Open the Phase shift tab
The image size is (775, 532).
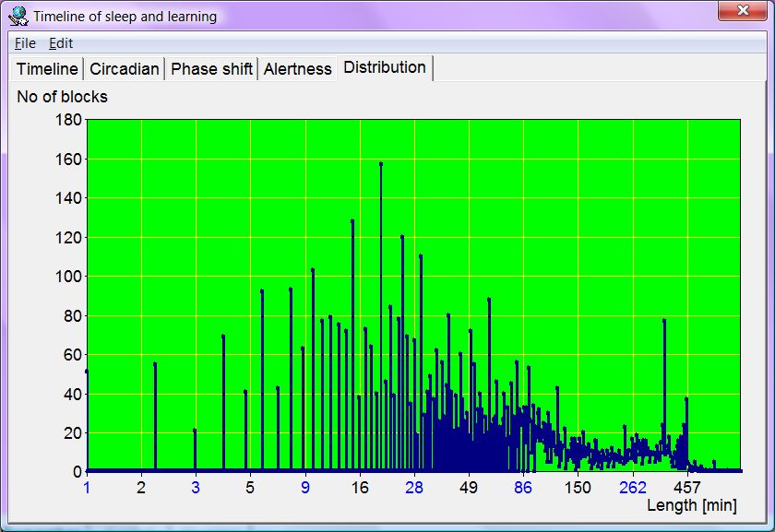click(x=211, y=69)
